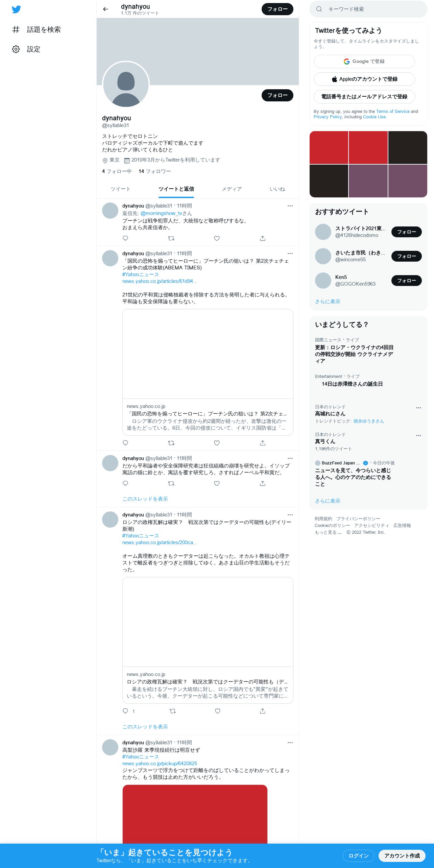Open more menu on イソップ寓話 tweet

click(x=290, y=458)
